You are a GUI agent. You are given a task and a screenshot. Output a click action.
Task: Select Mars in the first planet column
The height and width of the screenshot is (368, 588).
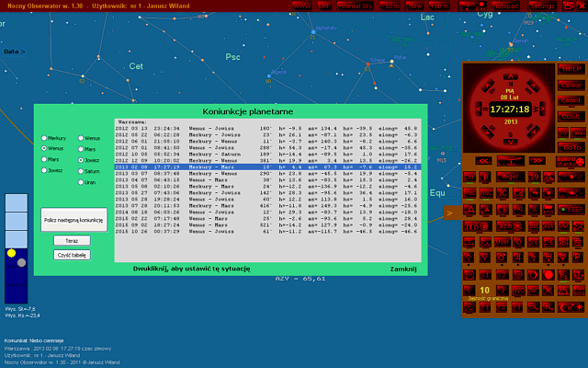[51, 159]
